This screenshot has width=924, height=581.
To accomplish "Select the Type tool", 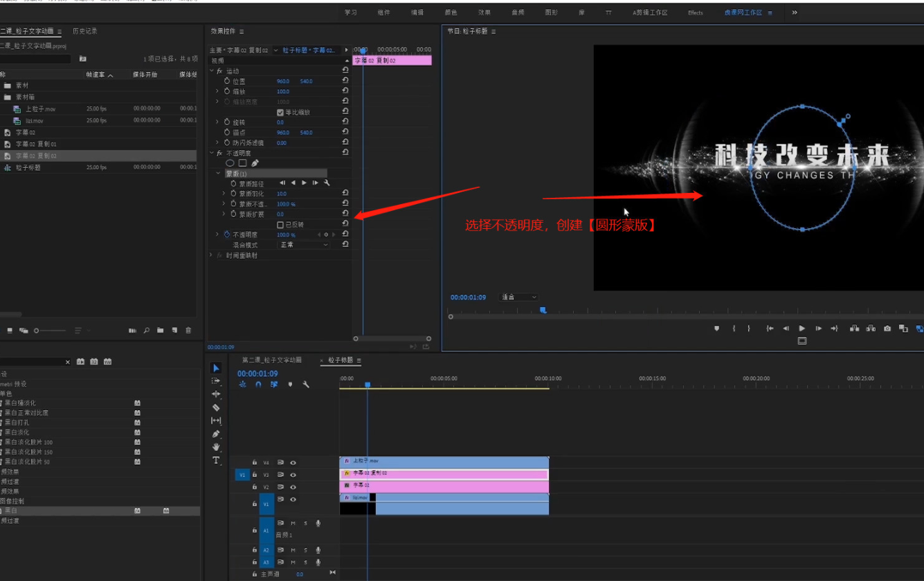I will 216,460.
